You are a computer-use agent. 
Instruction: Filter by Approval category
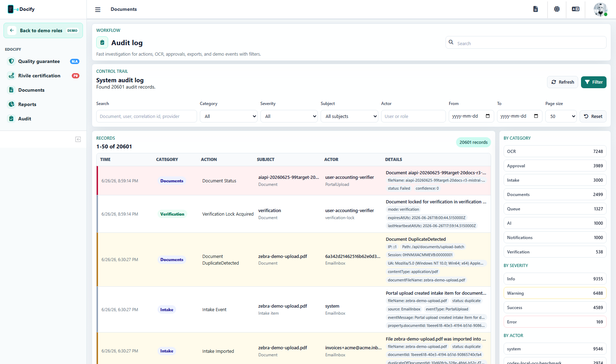pos(555,166)
